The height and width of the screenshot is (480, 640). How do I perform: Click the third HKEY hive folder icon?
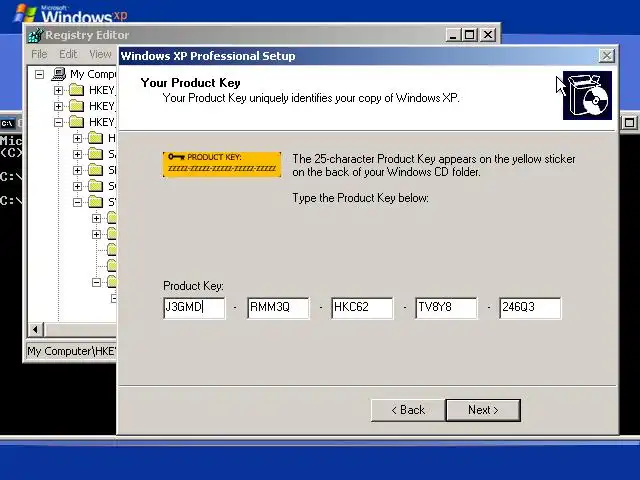76,122
